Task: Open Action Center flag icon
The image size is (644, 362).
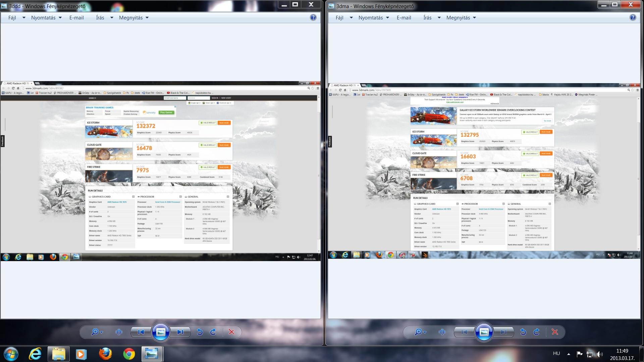Action: pyautogui.click(x=579, y=354)
